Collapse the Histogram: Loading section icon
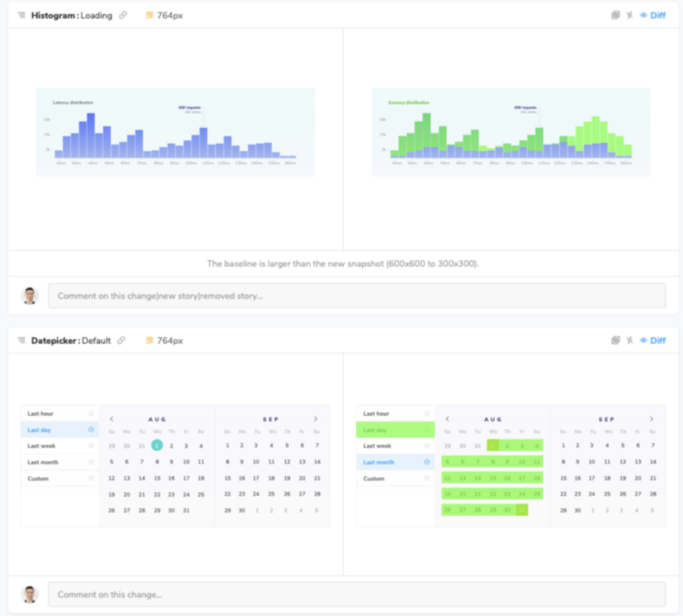 pyautogui.click(x=21, y=16)
